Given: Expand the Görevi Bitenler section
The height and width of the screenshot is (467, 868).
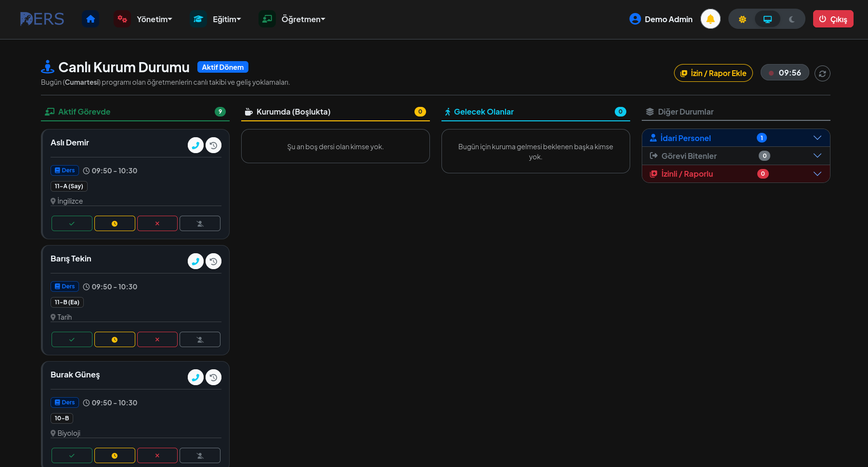Looking at the screenshot, I should click(x=736, y=156).
